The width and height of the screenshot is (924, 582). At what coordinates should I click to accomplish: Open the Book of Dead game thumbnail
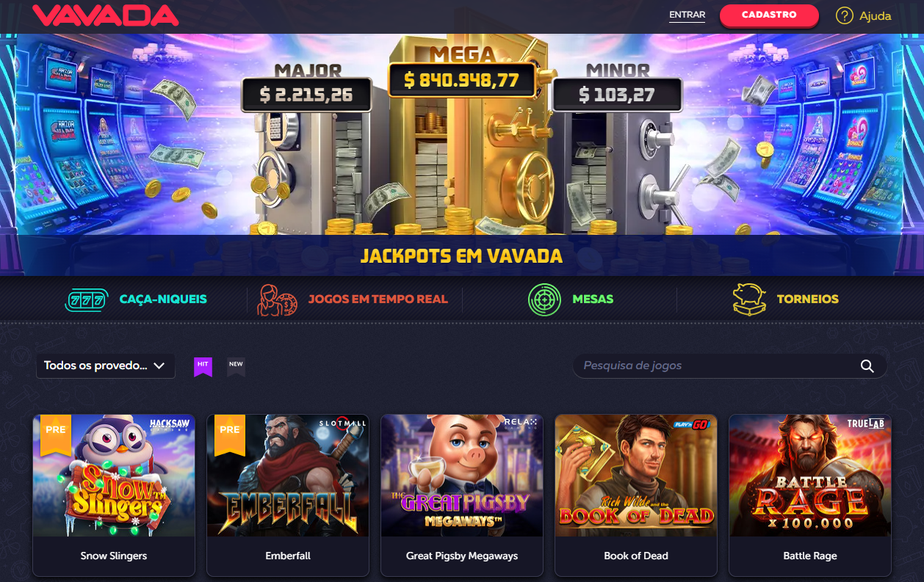point(636,476)
